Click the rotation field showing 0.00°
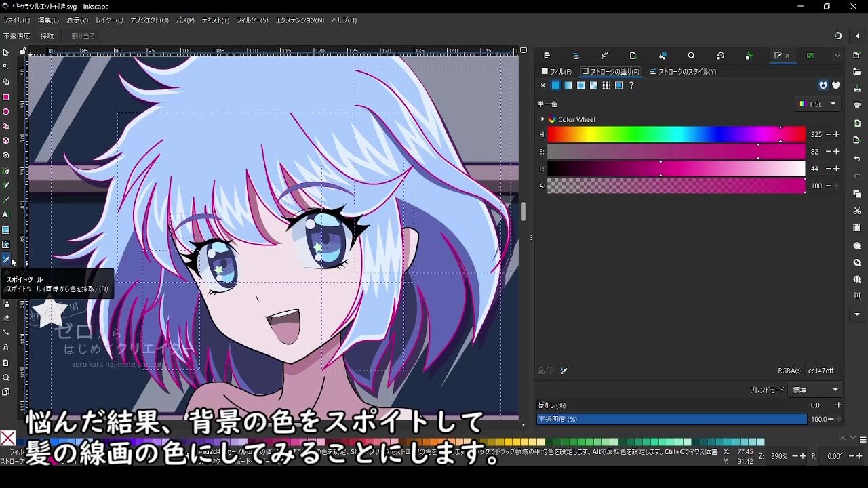The width and height of the screenshot is (868, 488). tap(835, 456)
